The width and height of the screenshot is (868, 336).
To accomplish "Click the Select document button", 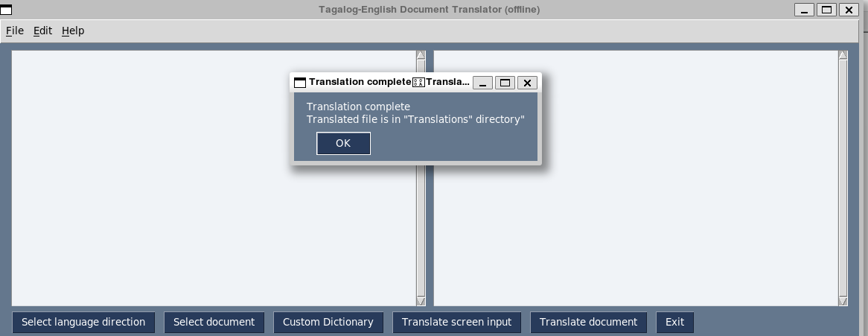I will point(214,322).
